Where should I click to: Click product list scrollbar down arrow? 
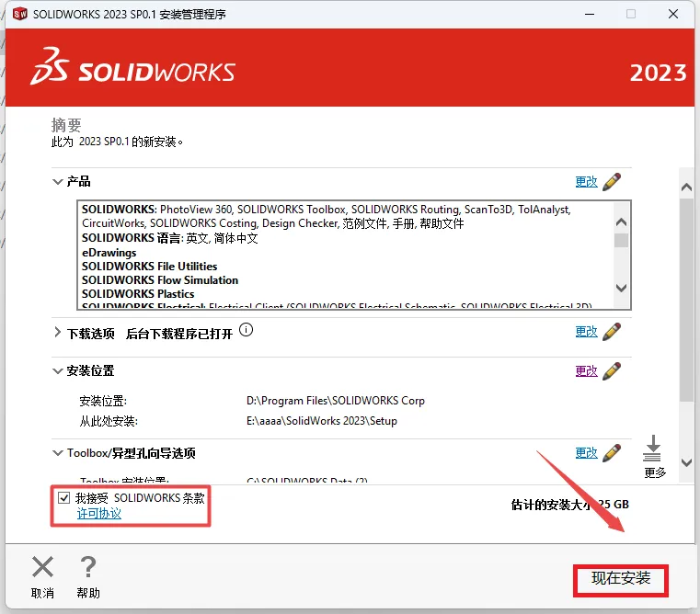tap(621, 288)
